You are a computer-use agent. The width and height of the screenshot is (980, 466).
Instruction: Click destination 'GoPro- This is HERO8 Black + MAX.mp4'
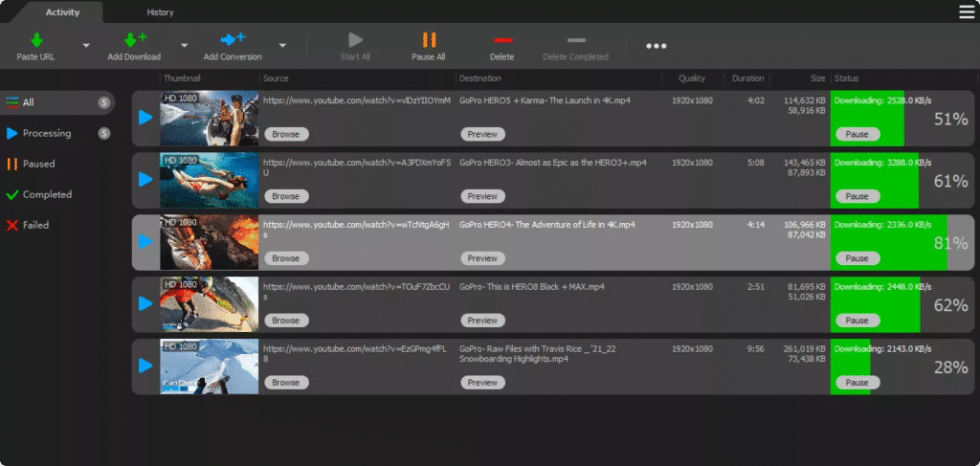532,287
